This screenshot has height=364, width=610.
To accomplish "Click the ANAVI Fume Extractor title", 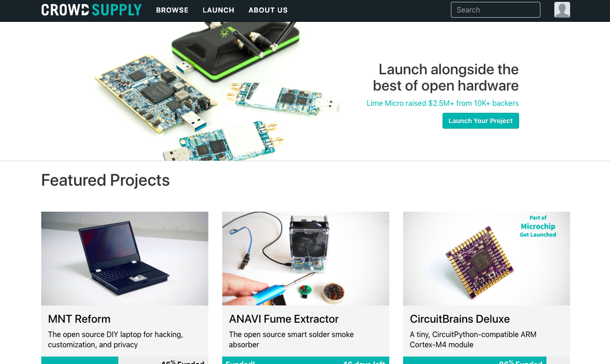I will 284,319.
